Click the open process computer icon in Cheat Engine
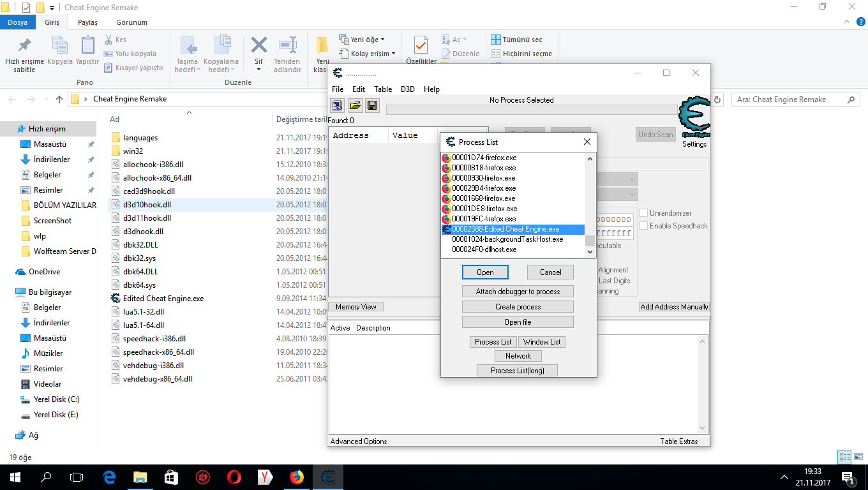The height and width of the screenshot is (490, 868). (x=337, y=105)
